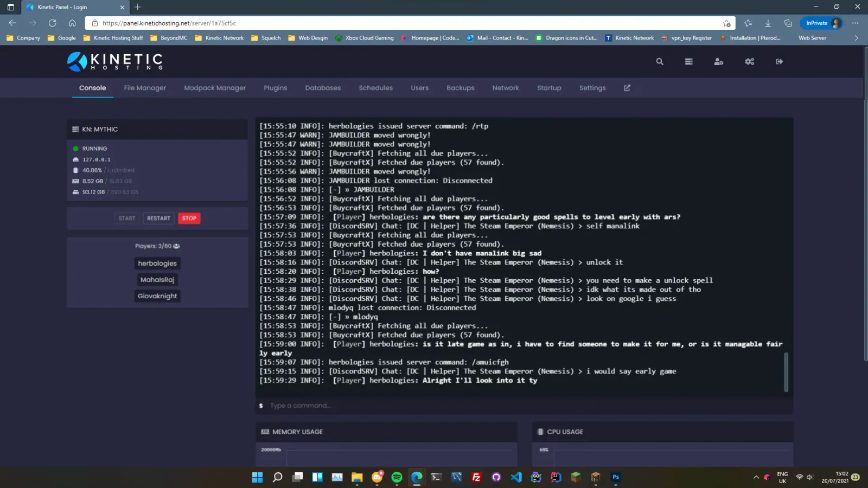Screen dimensions: 868x488
Task: Open browser Downloads panel
Action: coord(768,23)
